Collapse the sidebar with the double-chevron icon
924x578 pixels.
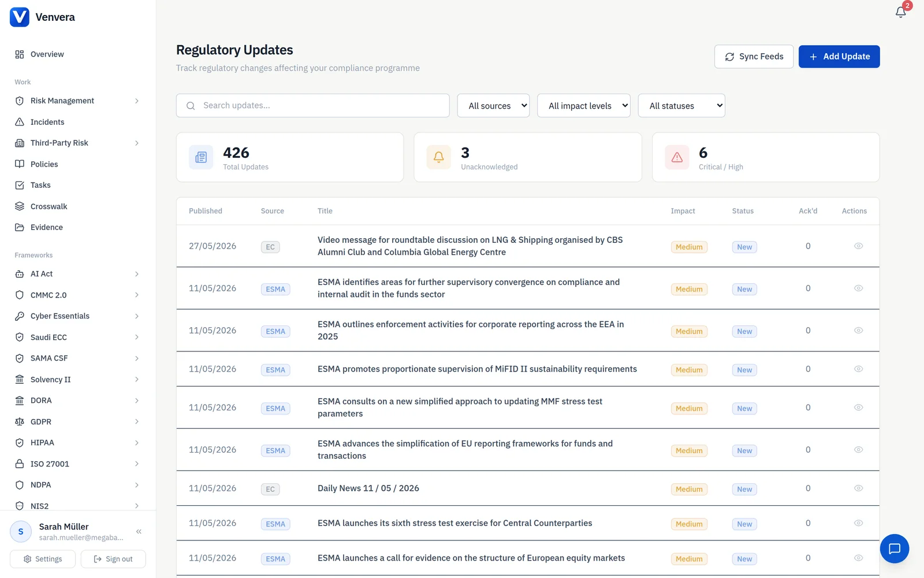[139, 531]
